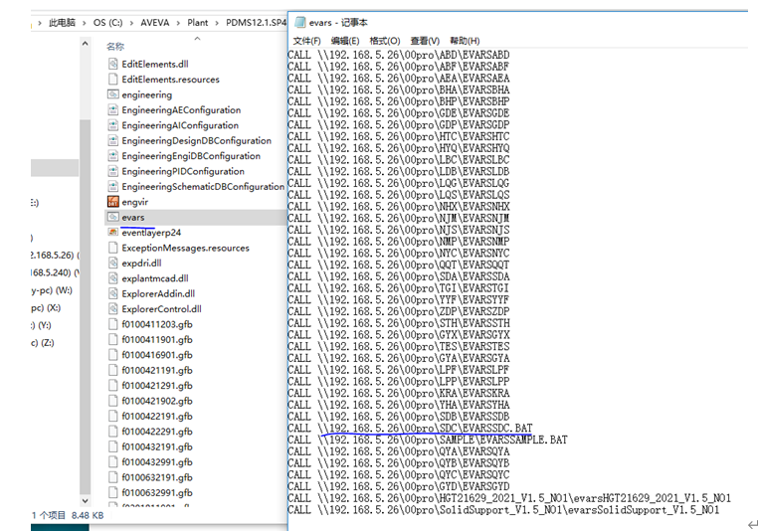Click the navigation pane scroll down arrow

(x=86, y=500)
